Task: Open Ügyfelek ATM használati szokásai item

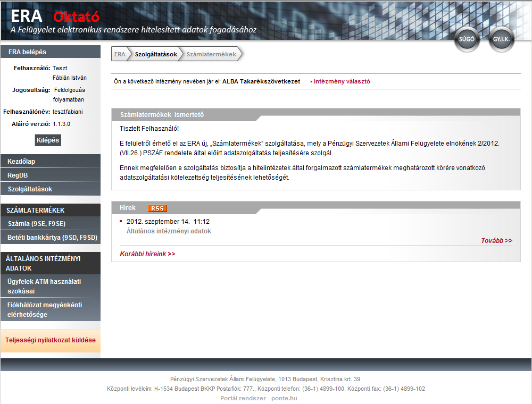Action: pyautogui.click(x=51, y=287)
